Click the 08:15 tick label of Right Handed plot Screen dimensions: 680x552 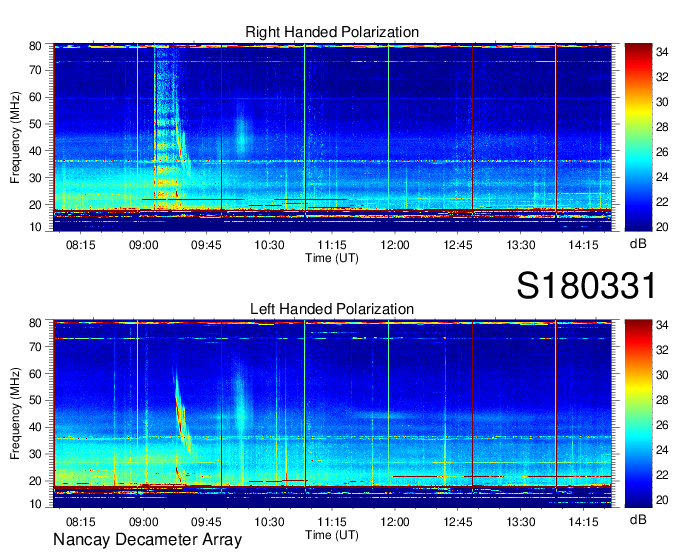click(81, 245)
